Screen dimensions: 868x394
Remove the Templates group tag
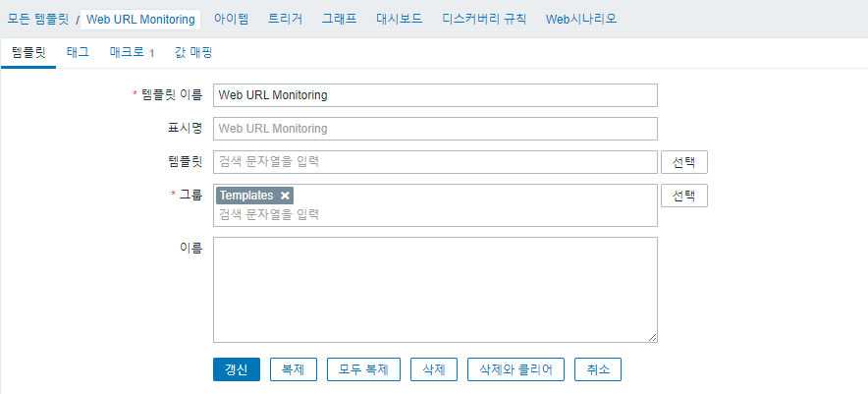[x=285, y=196]
